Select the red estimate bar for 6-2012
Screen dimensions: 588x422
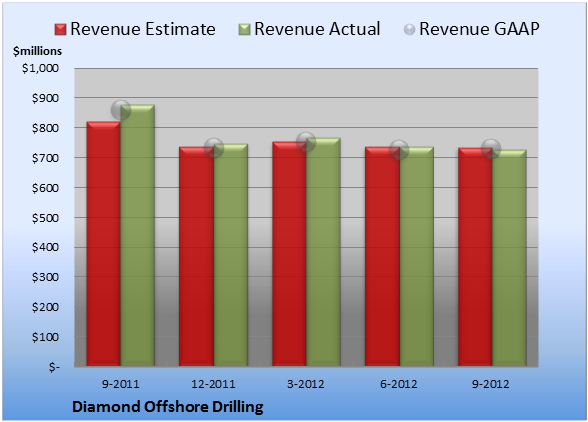[382, 256]
